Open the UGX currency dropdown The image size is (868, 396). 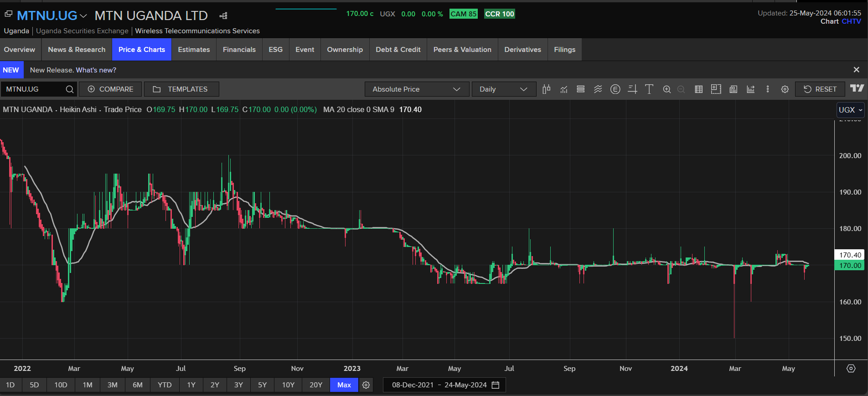pyautogui.click(x=850, y=110)
